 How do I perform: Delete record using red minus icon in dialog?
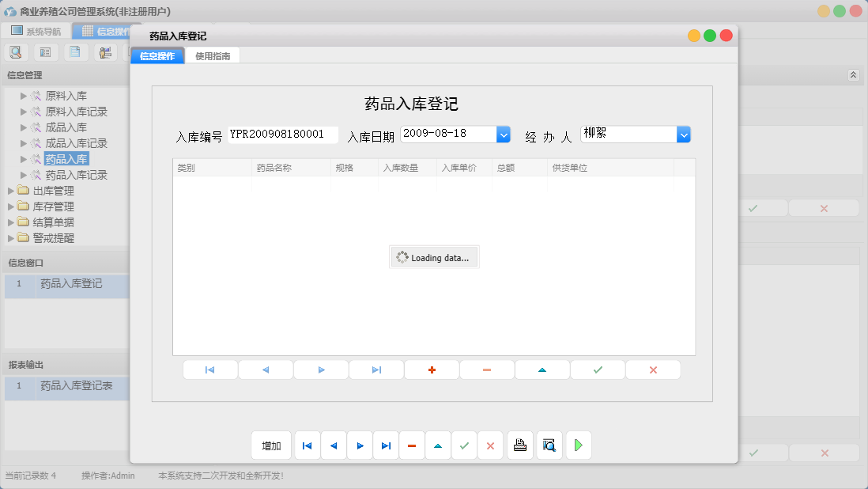(x=487, y=369)
